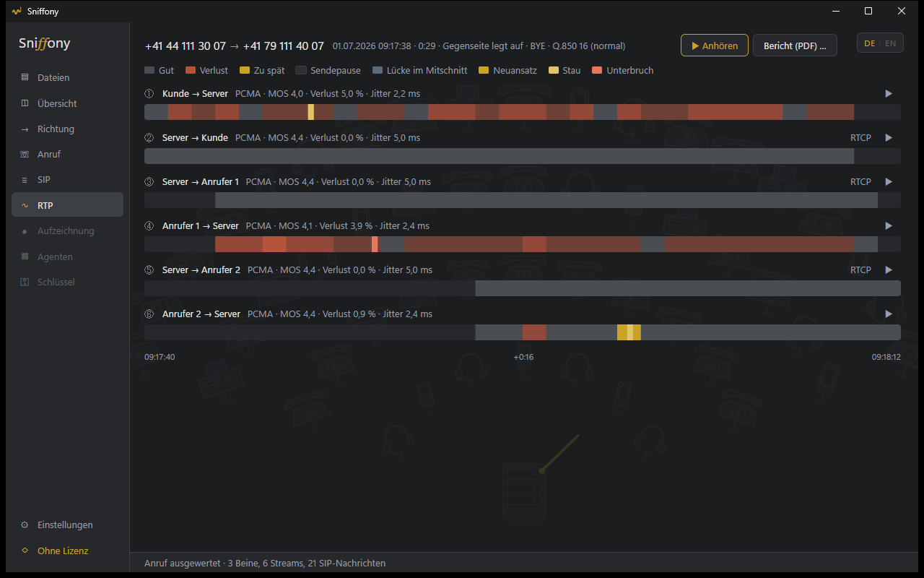Image resolution: width=924 pixels, height=578 pixels.
Task: Click the status text 'Anruf ausgewertet'
Action: pos(183,564)
